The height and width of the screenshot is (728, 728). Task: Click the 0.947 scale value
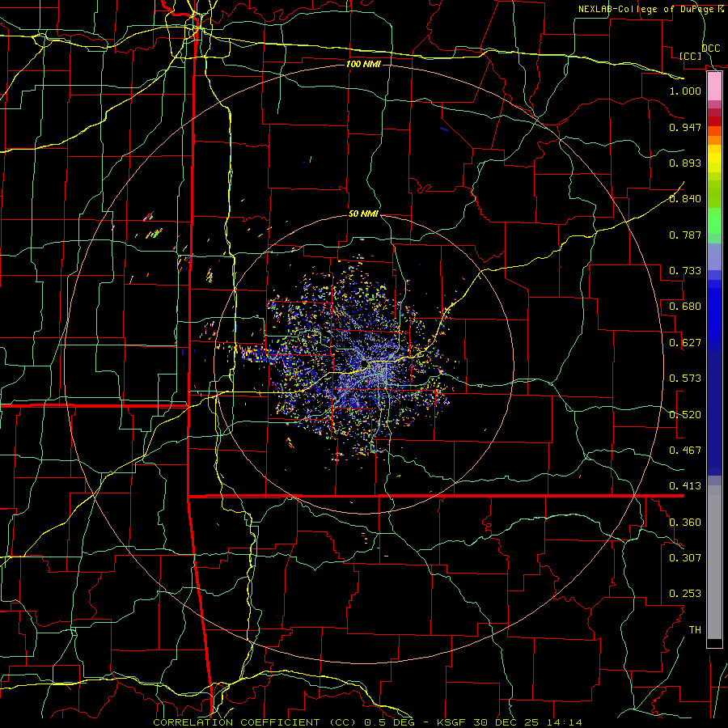click(x=685, y=127)
